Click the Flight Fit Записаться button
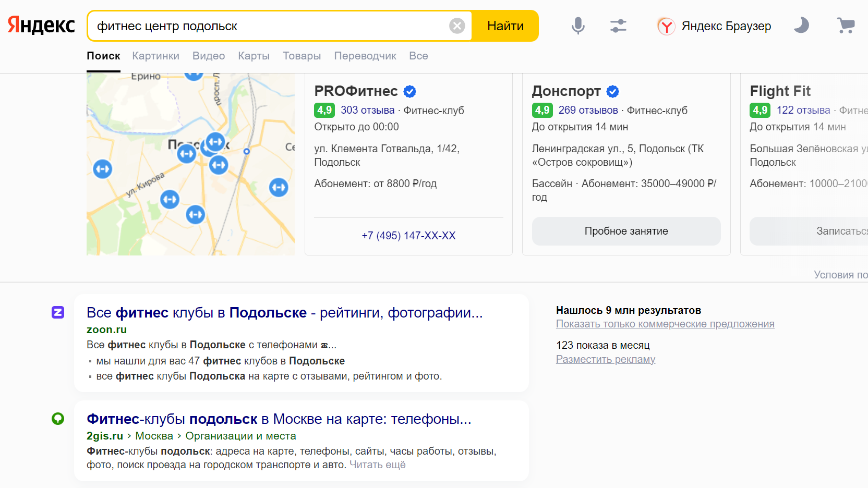The width and height of the screenshot is (868, 488). tap(809, 231)
